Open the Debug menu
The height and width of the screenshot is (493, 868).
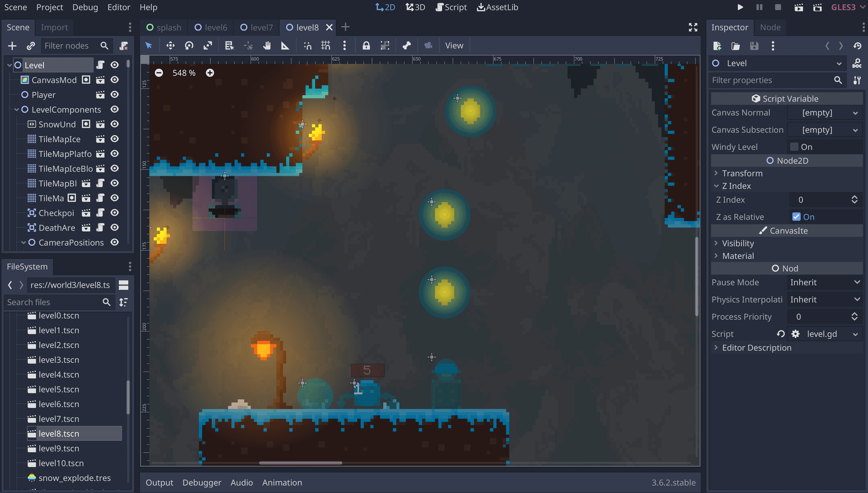[85, 7]
